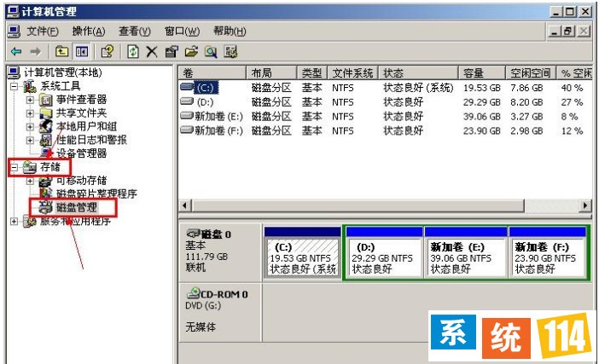The image size is (599, 364).
Task: Click the system icon left of 文件 menu
Action: (x=14, y=32)
